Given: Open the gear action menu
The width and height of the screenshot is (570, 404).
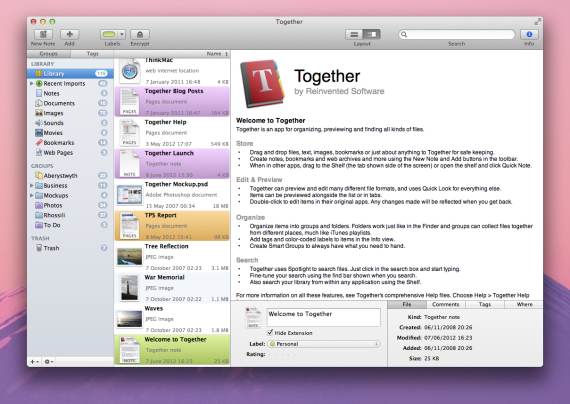Looking at the screenshot, I should click(x=48, y=361).
